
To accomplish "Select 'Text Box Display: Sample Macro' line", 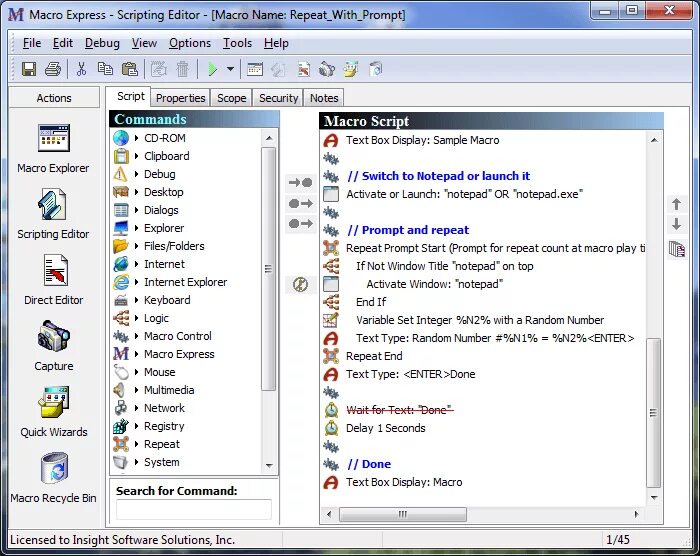I will pos(422,140).
